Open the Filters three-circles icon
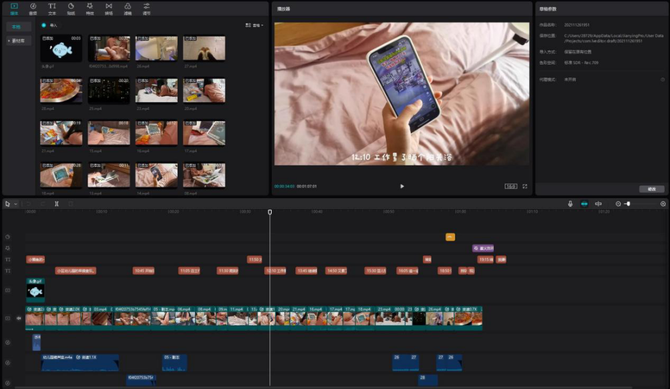Viewport: 670px width, 389px height. [x=127, y=8]
